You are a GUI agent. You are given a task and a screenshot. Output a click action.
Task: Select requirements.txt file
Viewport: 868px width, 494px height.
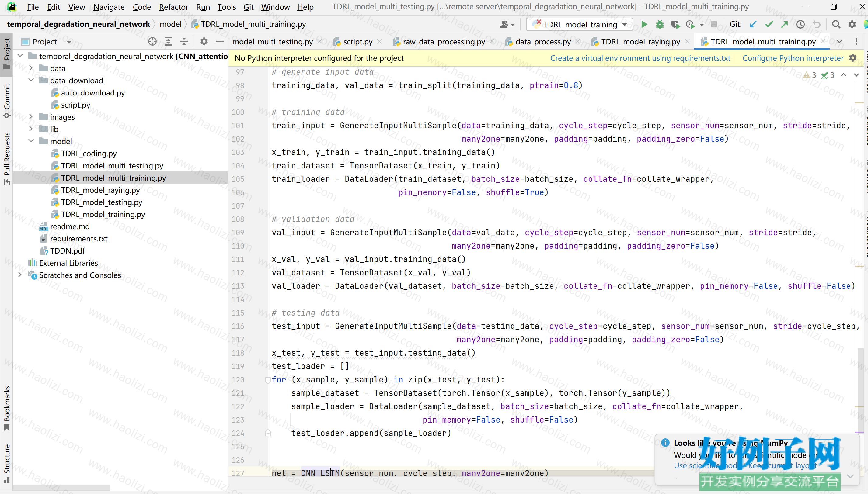(79, 239)
